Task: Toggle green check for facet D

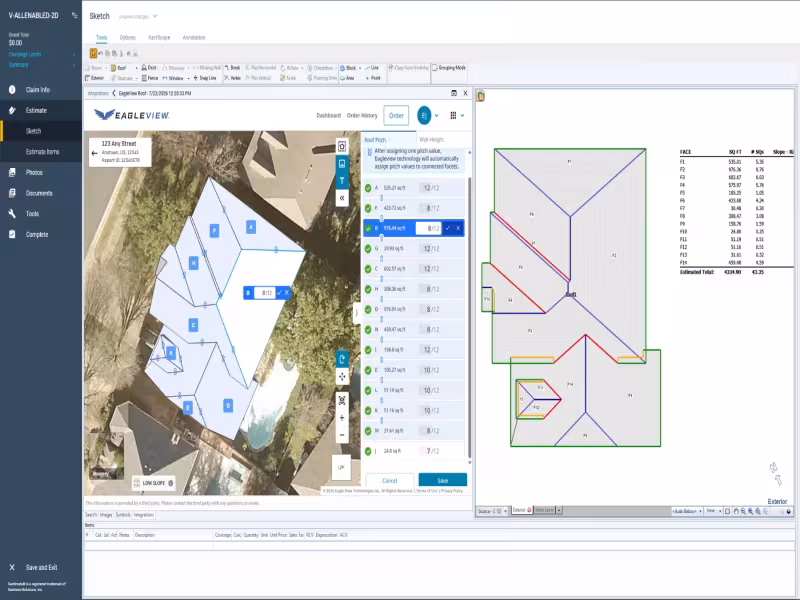Action: pyautogui.click(x=368, y=309)
